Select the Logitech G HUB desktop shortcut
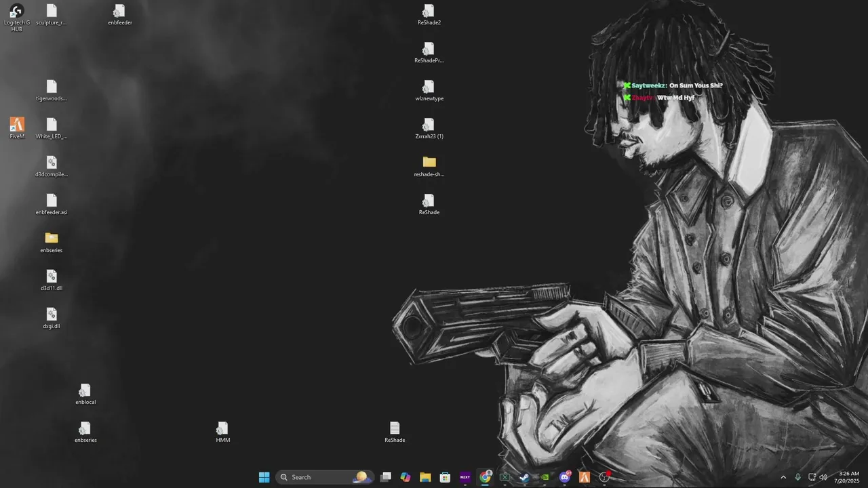 [17, 18]
